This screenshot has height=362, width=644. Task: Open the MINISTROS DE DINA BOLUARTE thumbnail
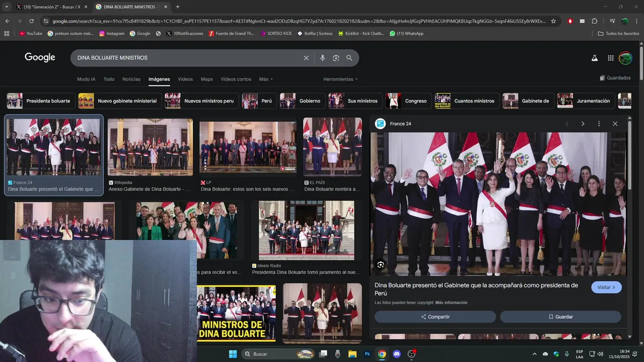click(236, 313)
